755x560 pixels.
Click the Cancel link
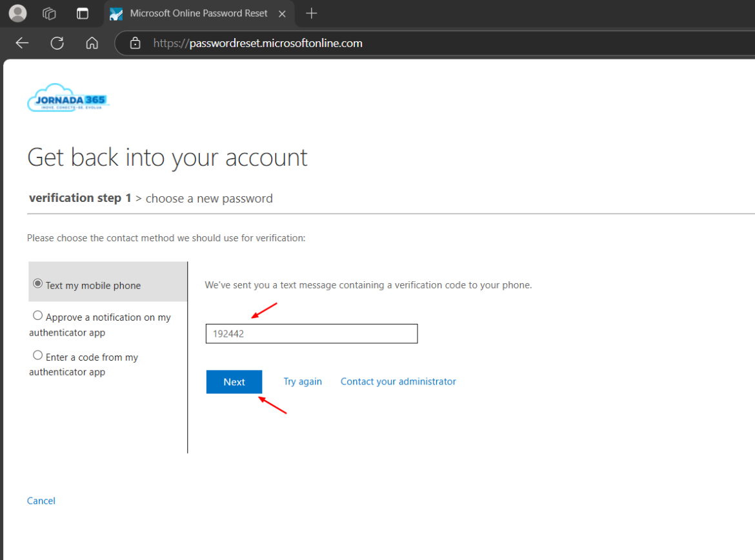pyautogui.click(x=41, y=501)
